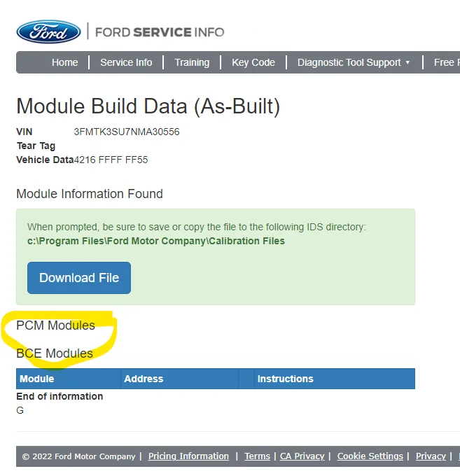This screenshot has width=460, height=476.
Task: Click the Module column header
Action: [36, 379]
